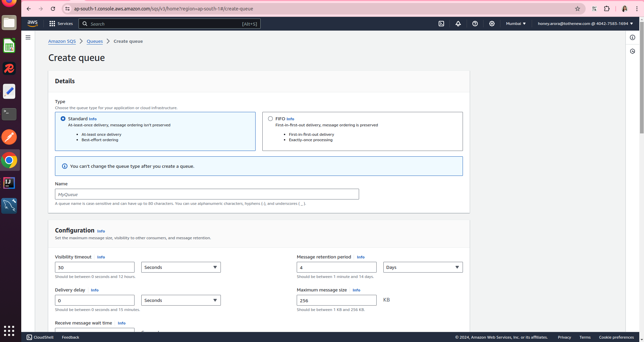Open CloudShell from the bottom bar
The image size is (644, 342).
(x=39, y=337)
